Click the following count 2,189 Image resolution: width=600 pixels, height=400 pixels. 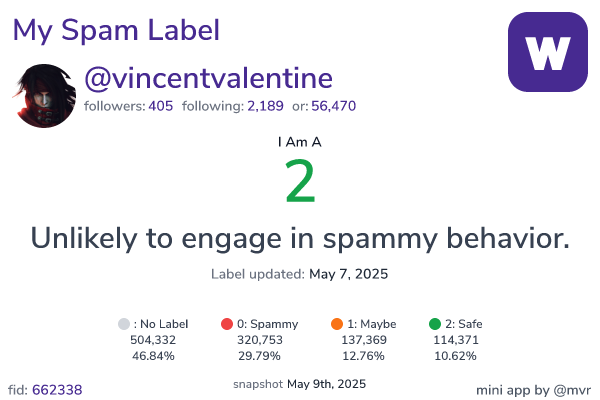tap(265, 106)
